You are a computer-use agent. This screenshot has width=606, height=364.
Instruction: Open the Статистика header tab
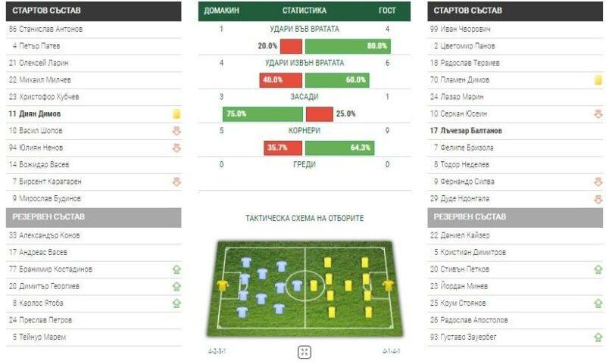(x=305, y=11)
